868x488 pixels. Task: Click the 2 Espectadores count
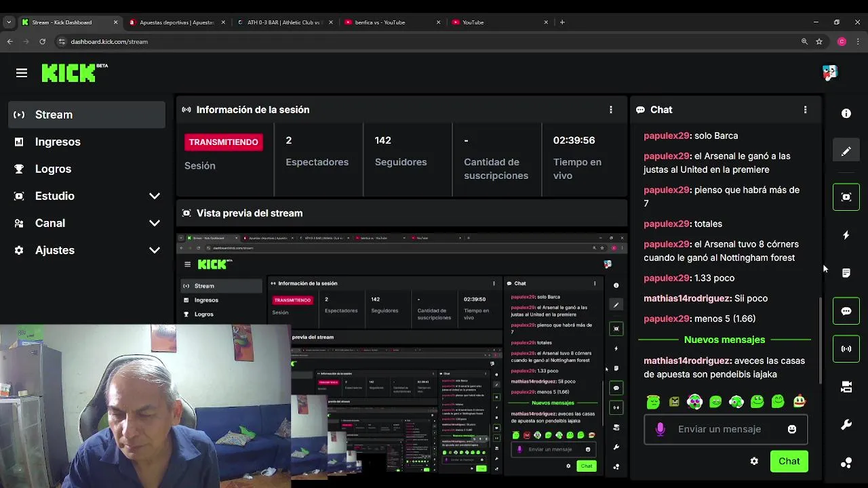pos(289,140)
